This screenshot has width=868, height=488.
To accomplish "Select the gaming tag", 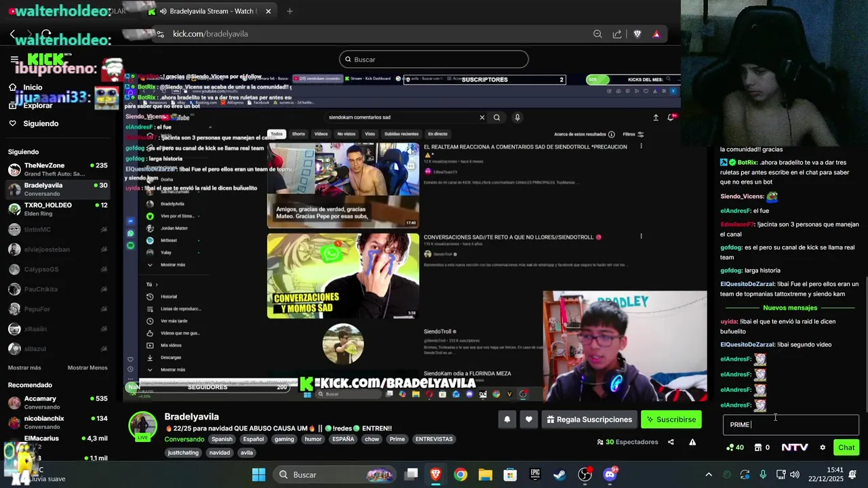I will click(x=284, y=439).
